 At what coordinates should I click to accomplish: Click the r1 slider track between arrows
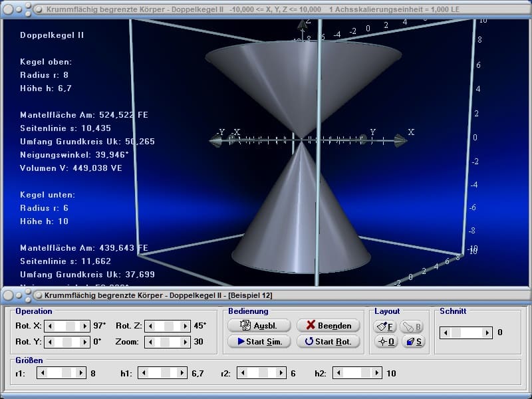61,373
